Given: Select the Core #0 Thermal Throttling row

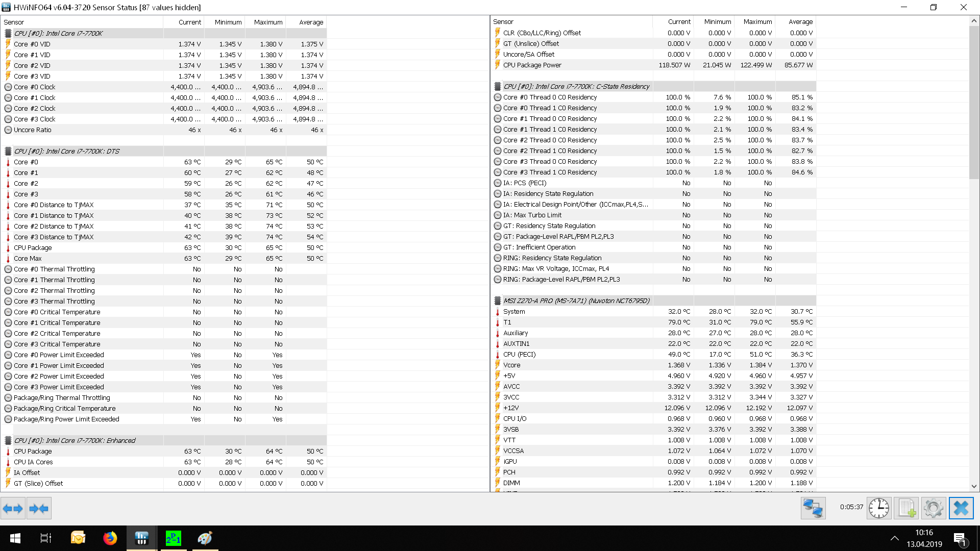Looking at the screenshot, I should tap(54, 269).
